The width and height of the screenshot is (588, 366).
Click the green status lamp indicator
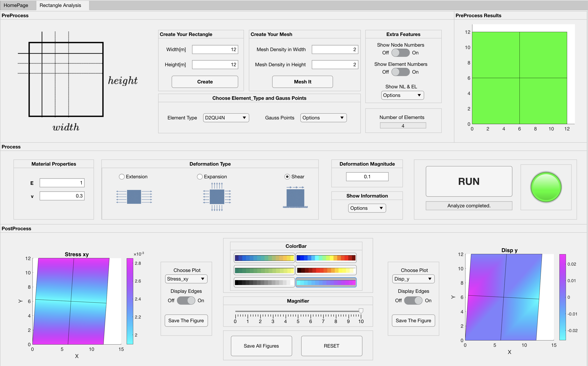click(546, 187)
